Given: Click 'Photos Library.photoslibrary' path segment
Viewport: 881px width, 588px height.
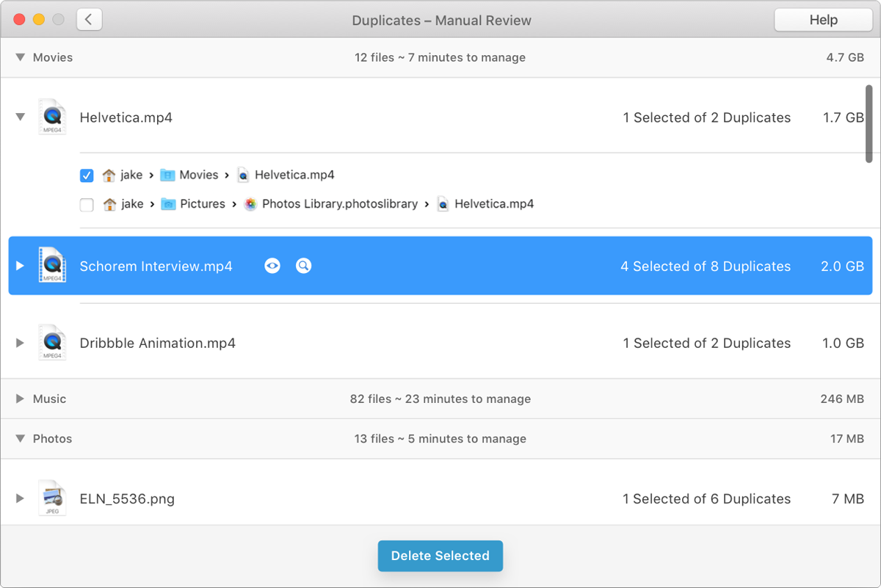Looking at the screenshot, I should (x=340, y=204).
